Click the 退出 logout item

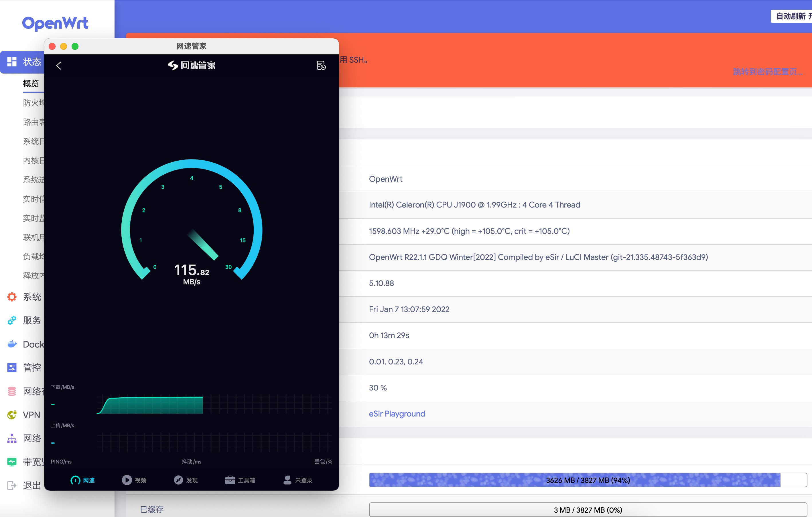(32, 485)
